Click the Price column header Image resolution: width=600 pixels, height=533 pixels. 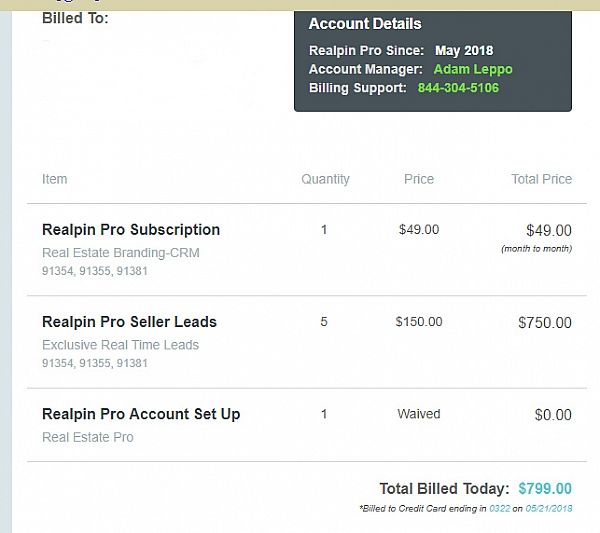pos(419,179)
